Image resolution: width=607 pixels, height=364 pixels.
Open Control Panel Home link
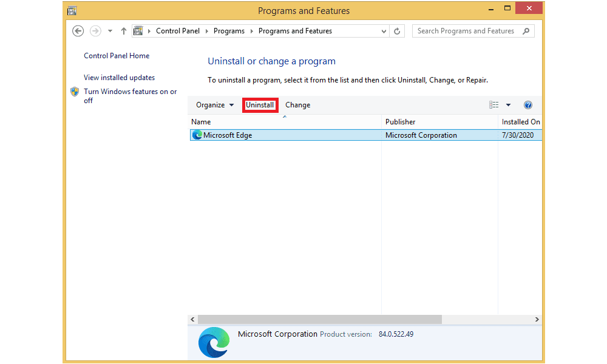117,56
